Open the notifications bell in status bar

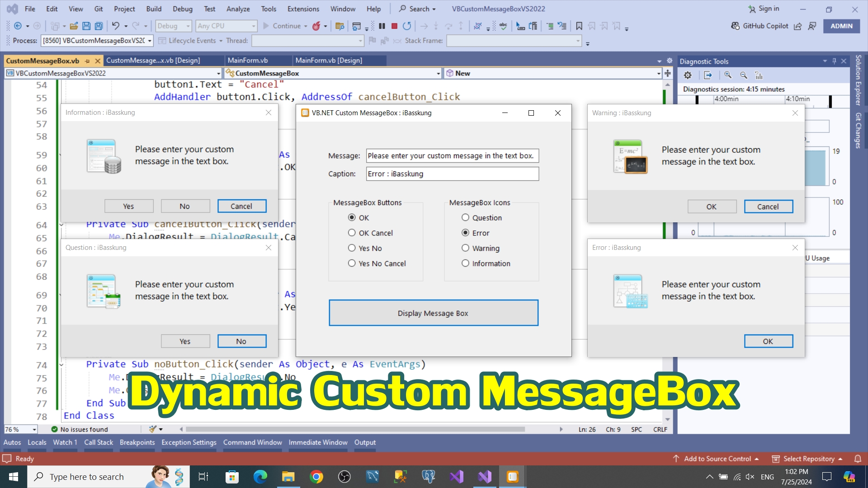(x=858, y=459)
